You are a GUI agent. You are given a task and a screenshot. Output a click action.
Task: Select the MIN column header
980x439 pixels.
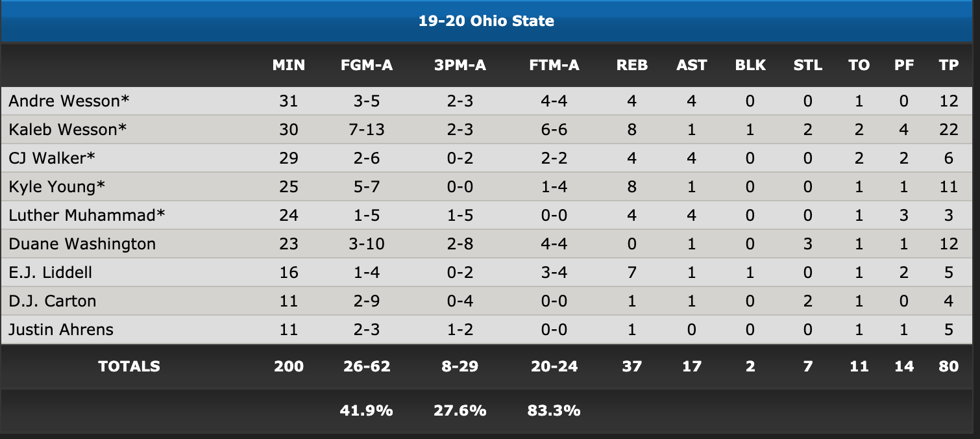pyautogui.click(x=289, y=65)
